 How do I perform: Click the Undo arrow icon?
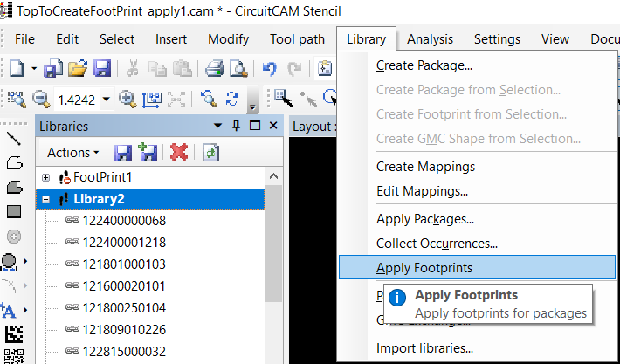tap(270, 68)
